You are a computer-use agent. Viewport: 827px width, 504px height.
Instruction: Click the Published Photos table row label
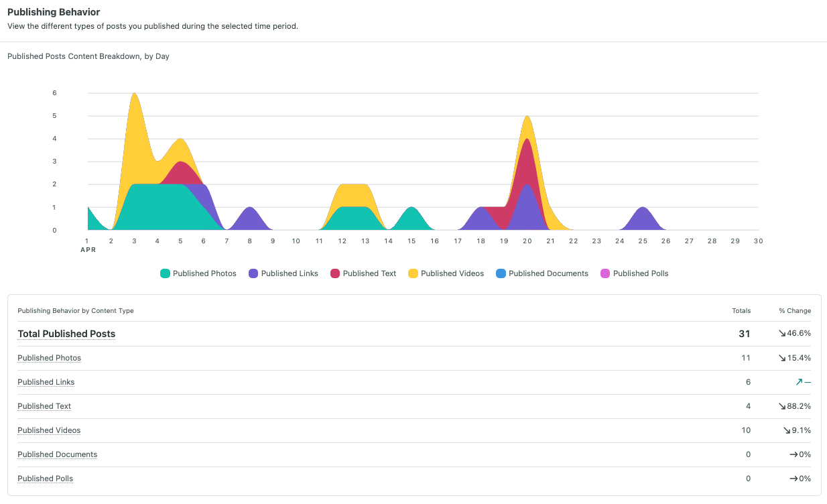click(x=49, y=358)
